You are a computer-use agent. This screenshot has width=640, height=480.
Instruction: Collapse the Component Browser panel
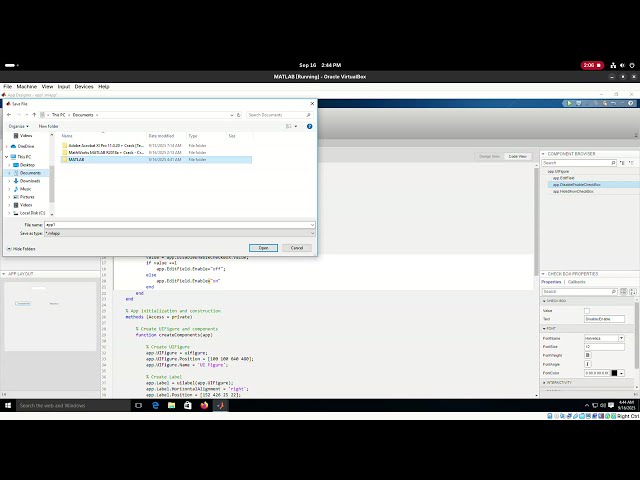pos(543,154)
